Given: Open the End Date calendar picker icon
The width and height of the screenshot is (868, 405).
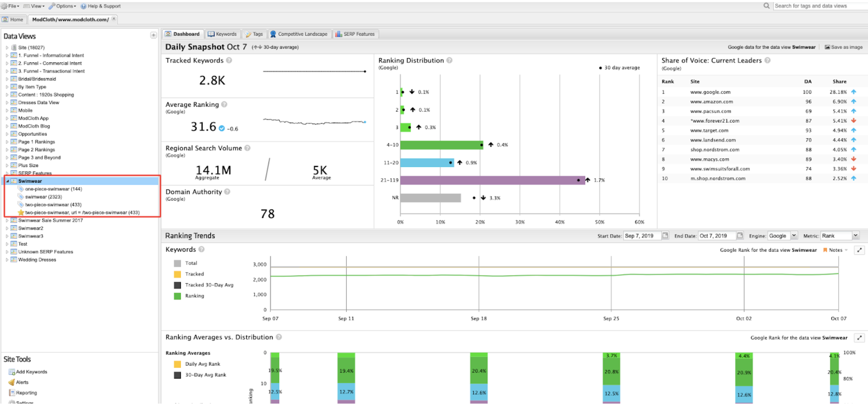Looking at the screenshot, I should [x=740, y=236].
